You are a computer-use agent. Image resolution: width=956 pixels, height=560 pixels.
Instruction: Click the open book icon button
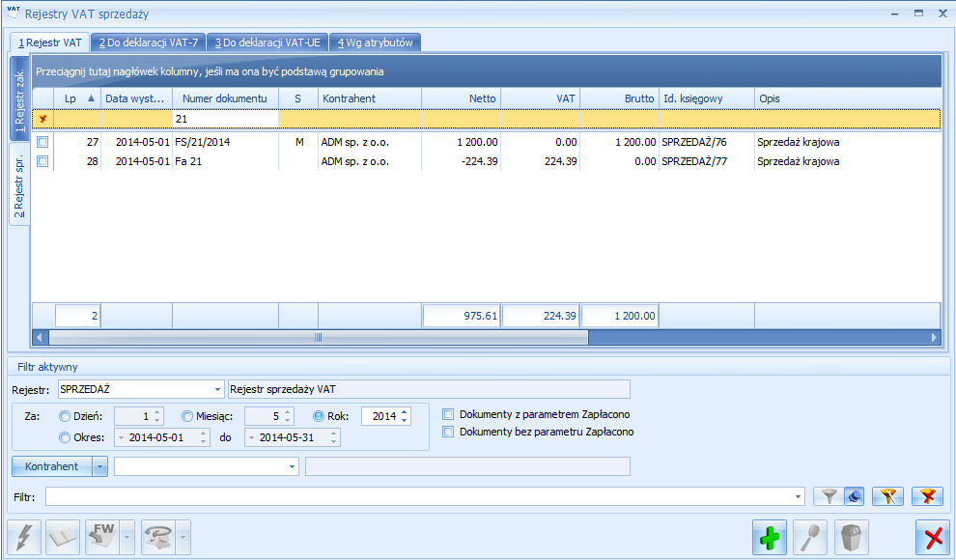tap(63, 537)
